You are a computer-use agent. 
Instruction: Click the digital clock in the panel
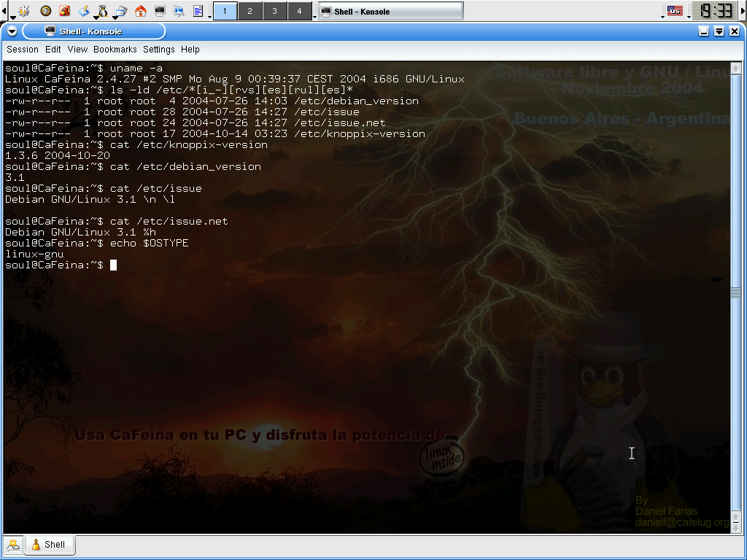click(716, 10)
